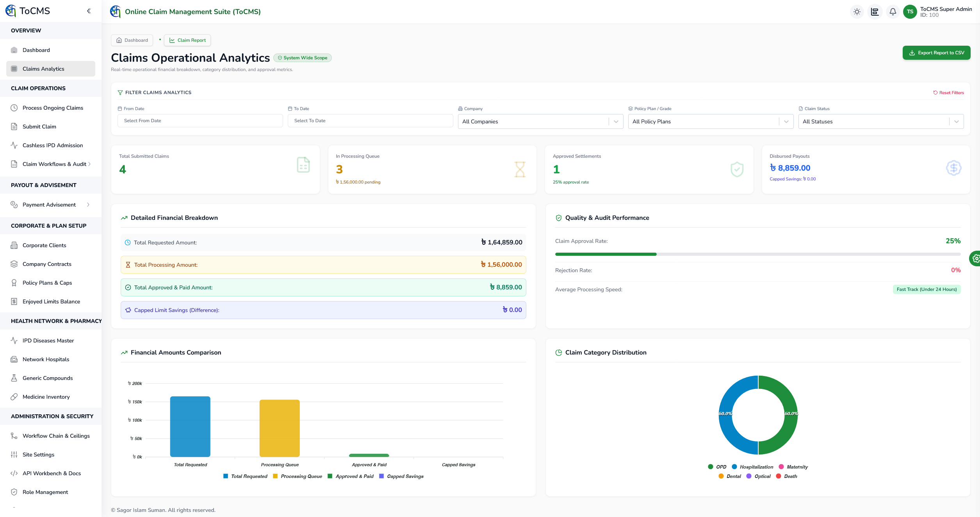Collapse the sidebar with double-chevron icon
This screenshot has height=517, width=980.
[89, 11]
